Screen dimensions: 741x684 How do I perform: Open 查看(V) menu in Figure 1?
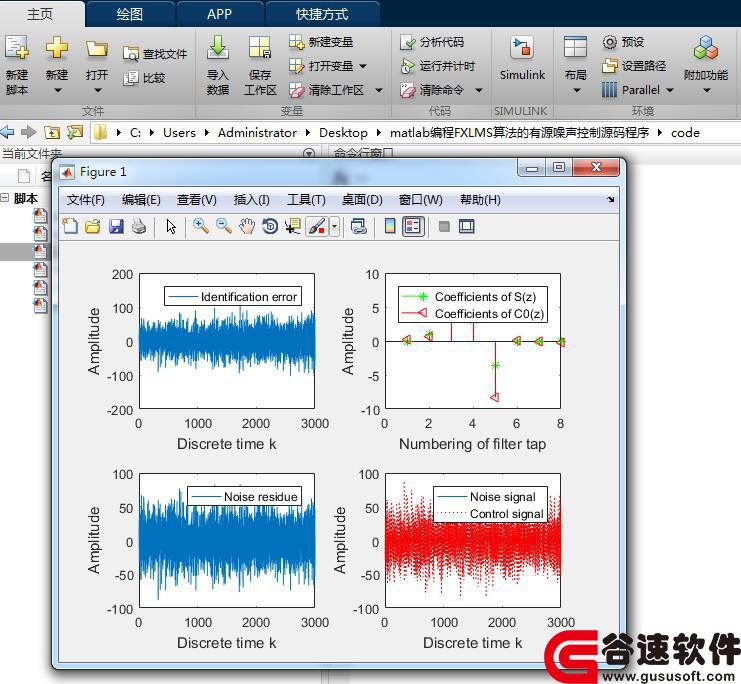click(197, 200)
